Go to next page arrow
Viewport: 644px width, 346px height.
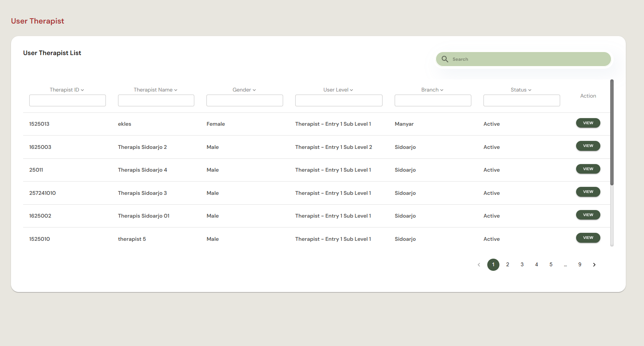coord(594,265)
